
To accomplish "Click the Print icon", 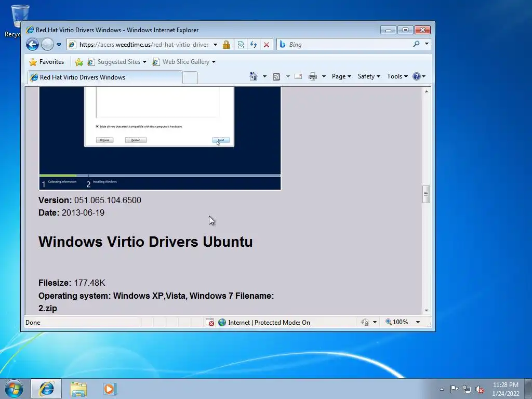I will click(312, 76).
